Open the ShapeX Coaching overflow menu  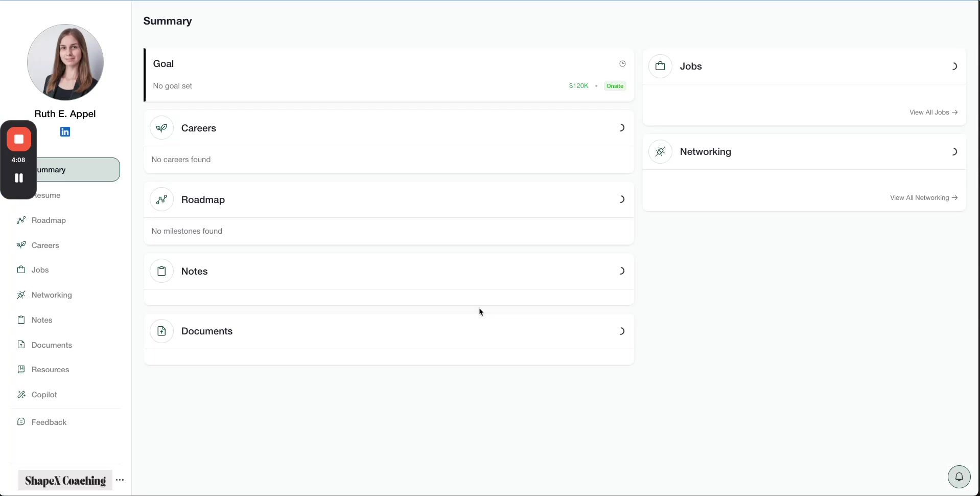120,480
